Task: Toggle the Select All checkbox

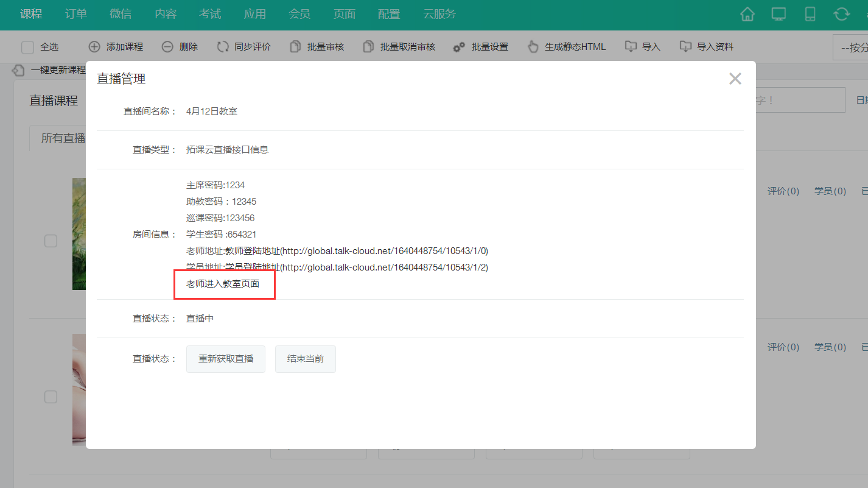Action: click(x=27, y=48)
